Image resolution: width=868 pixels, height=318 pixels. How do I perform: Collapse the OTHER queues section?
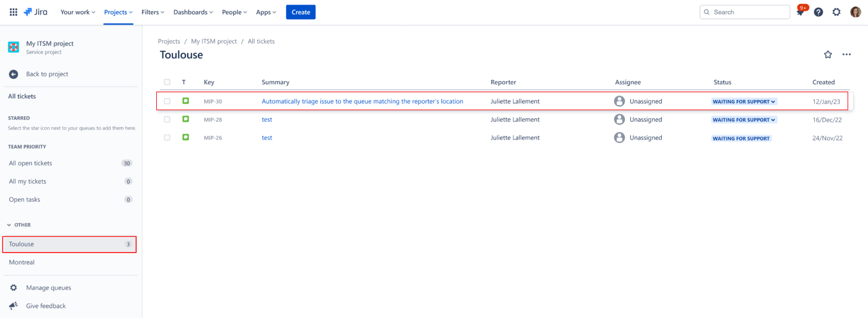9,225
